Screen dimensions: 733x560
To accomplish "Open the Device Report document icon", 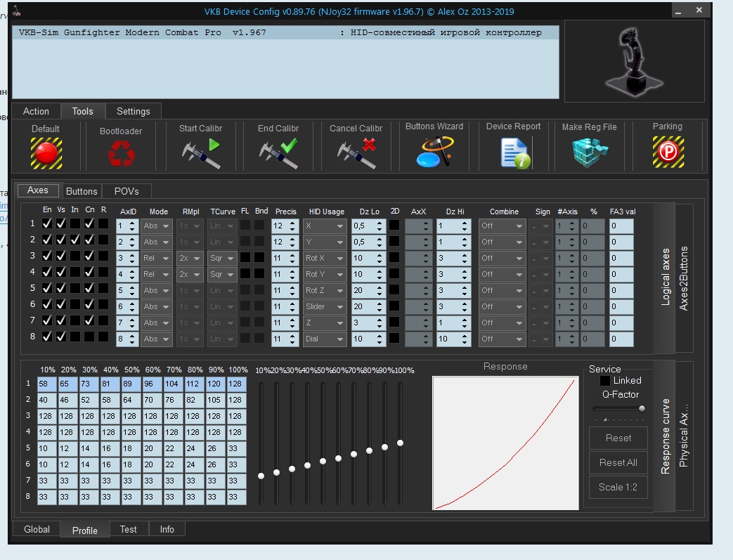I will tap(514, 152).
